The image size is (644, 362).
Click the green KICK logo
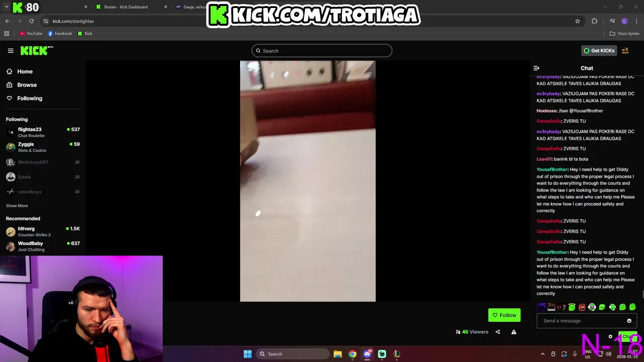36,50
